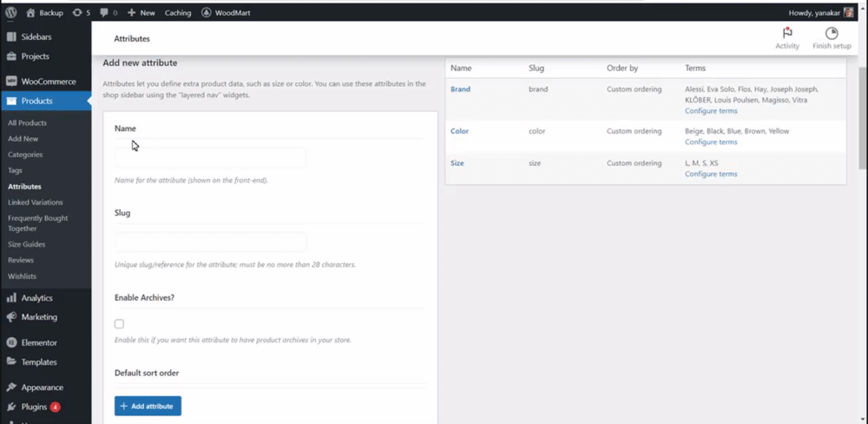Click the Marketing megaphone icon
Image resolution: width=868 pixels, height=424 pixels.
[x=11, y=317]
